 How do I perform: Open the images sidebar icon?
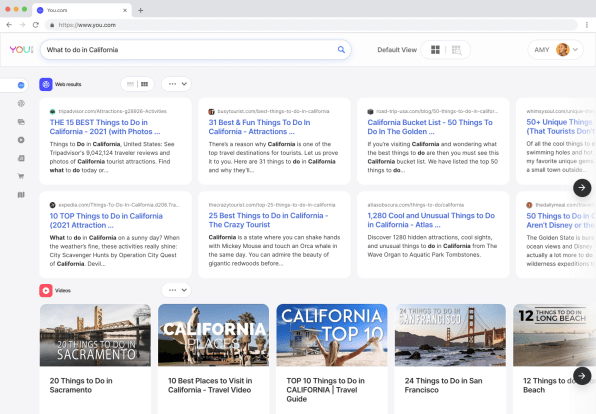21,122
